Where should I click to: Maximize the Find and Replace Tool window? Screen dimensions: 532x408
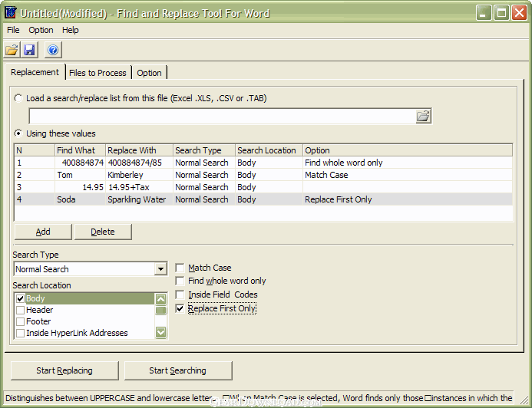pyautogui.click(x=501, y=13)
